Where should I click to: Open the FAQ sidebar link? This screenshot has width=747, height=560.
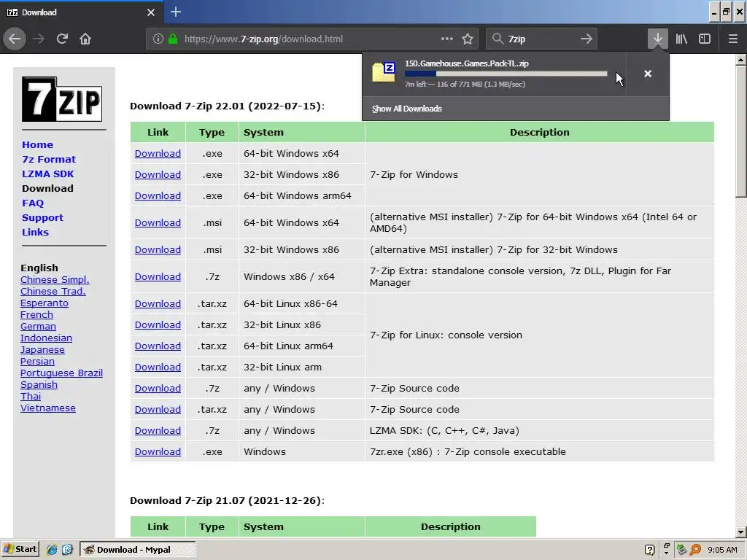[33, 203]
